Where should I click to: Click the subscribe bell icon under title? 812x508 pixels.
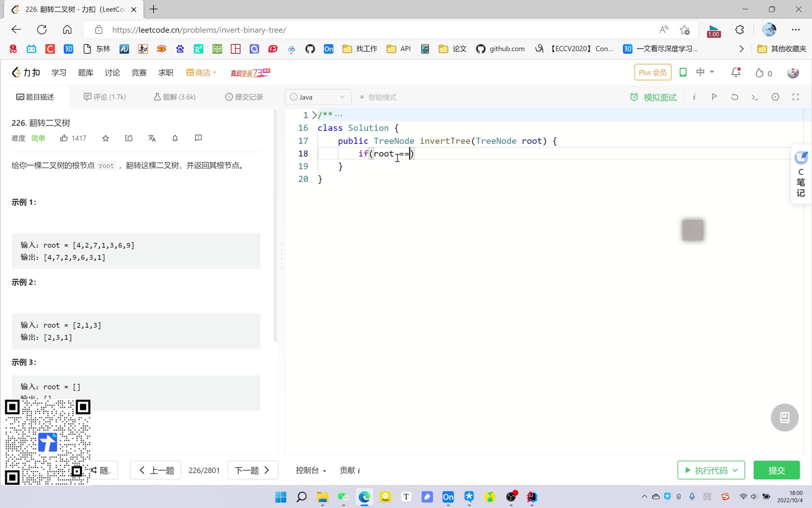pos(175,138)
